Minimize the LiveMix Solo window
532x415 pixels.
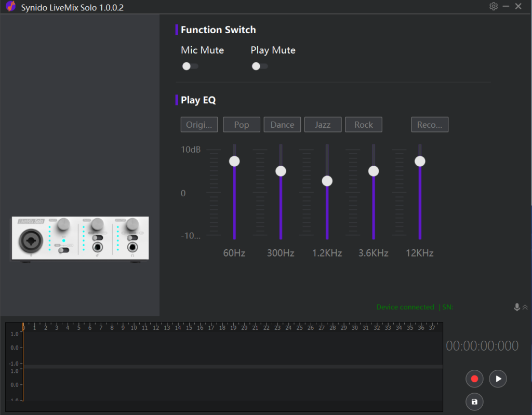[x=506, y=6]
